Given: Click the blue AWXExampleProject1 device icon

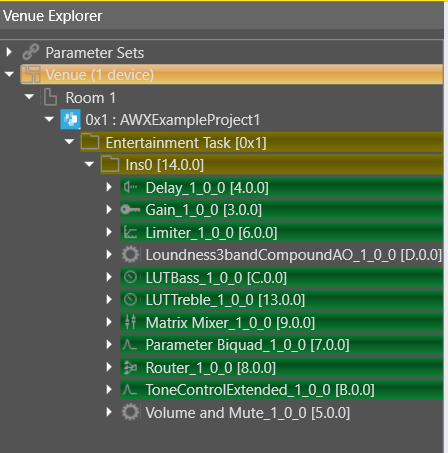Looking at the screenshot, I should tap(70, 119).
